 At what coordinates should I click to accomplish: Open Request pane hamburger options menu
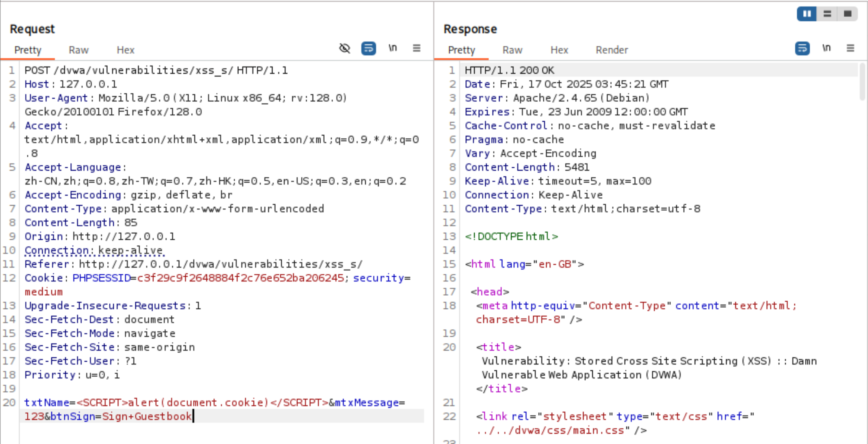click(416, 48)
